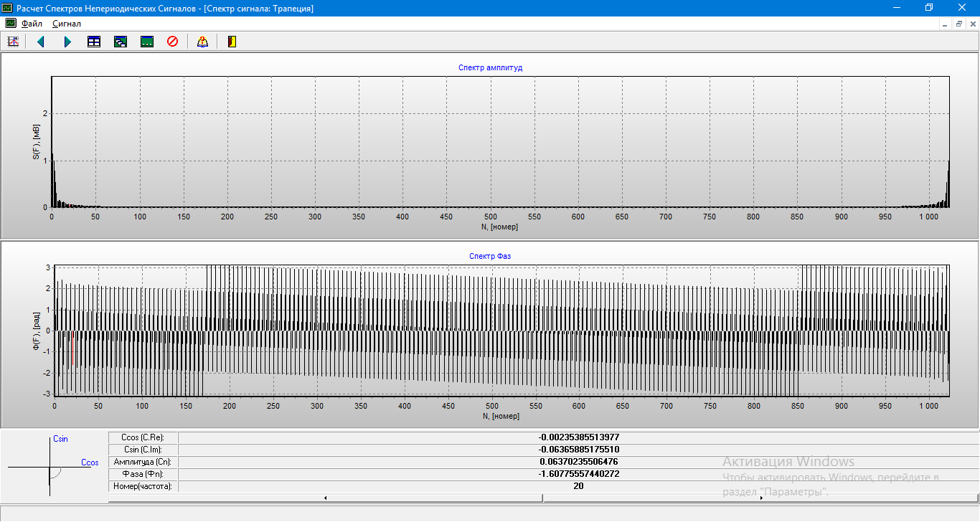Open help via the book question icon
This screenshot has width=980, height=522.
click(202, 42)
